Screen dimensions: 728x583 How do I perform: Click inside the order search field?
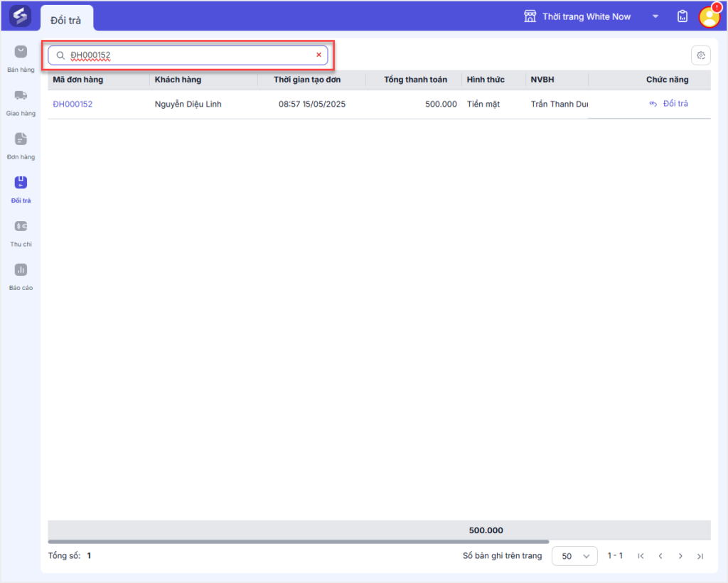(188, 55)
